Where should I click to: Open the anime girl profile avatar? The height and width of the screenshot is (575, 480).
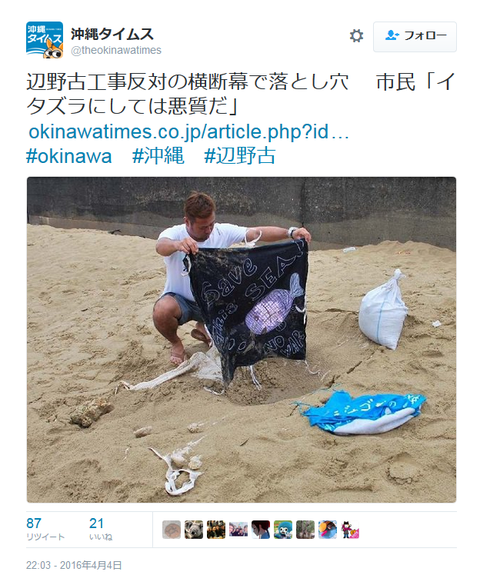point(261,530)
